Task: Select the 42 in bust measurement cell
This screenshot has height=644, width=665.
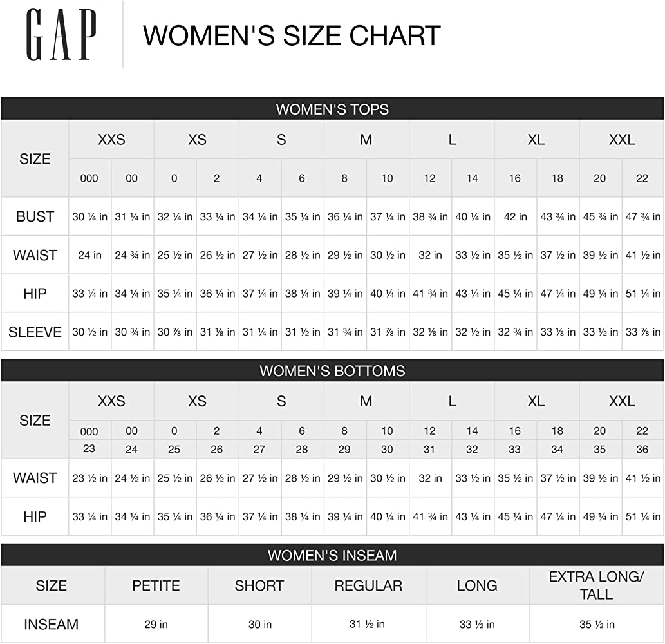Action: click(515, 217)
